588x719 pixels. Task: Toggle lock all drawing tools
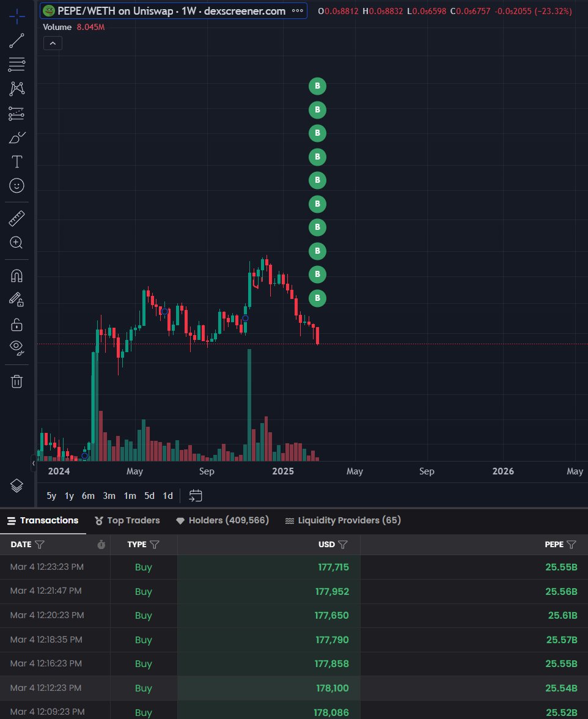17,325
